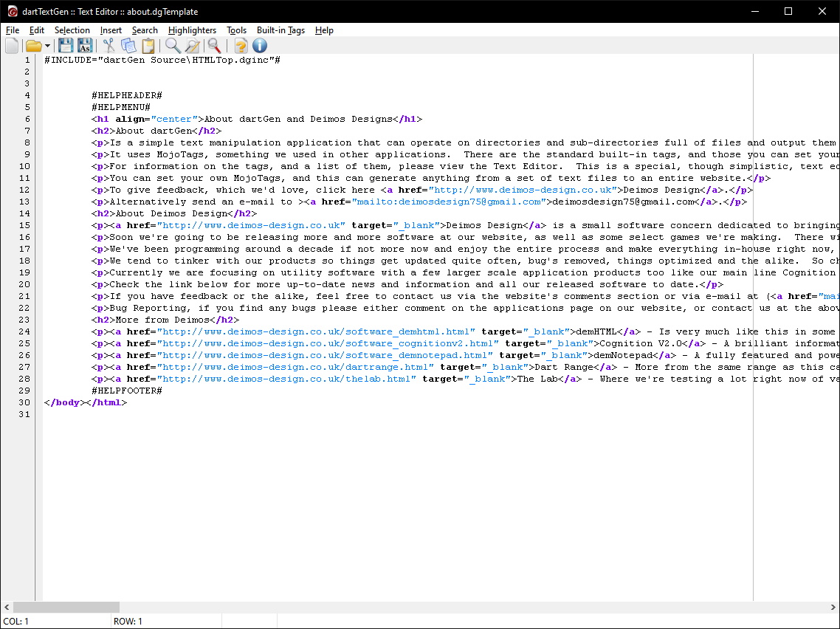The image size is (840, 629).
Task: Click the scroll right arrow
Action: 833,607
